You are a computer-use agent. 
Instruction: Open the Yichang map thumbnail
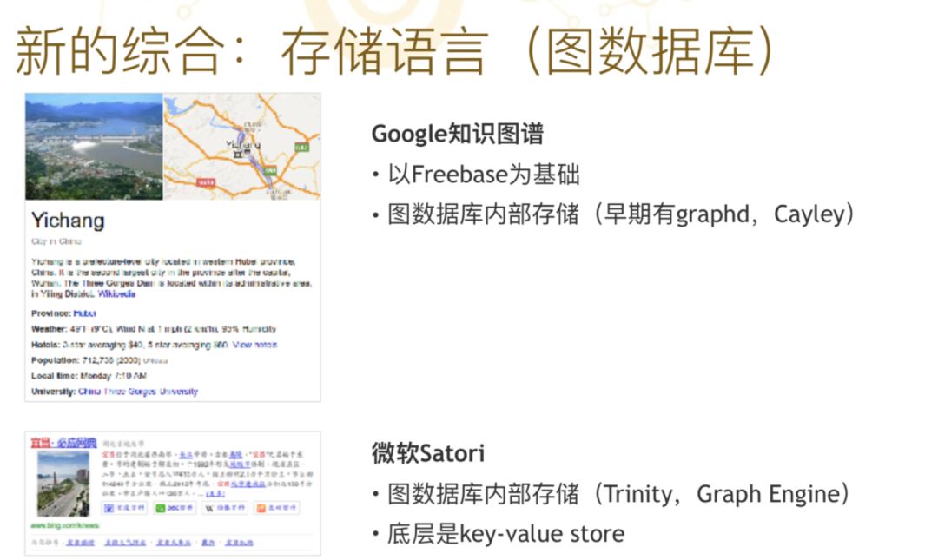(x=242, y=147)
